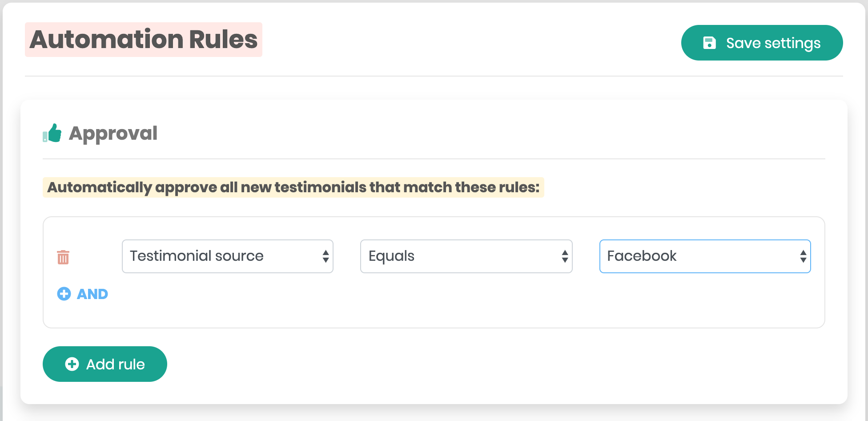Open the Equals operator dropdown

click(x=466, y=256)
